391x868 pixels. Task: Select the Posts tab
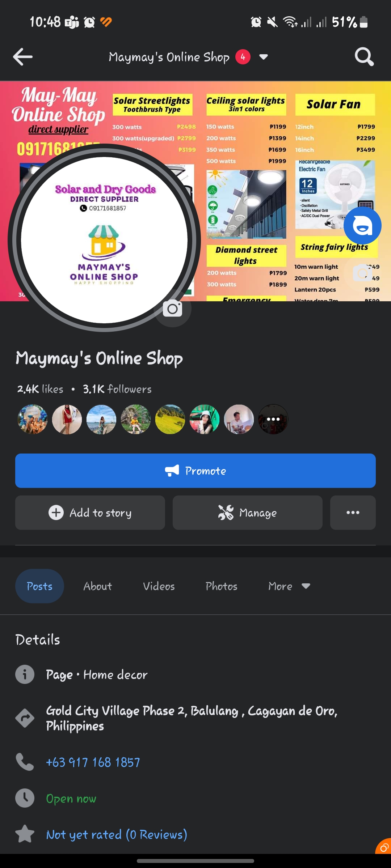(39, 586)
